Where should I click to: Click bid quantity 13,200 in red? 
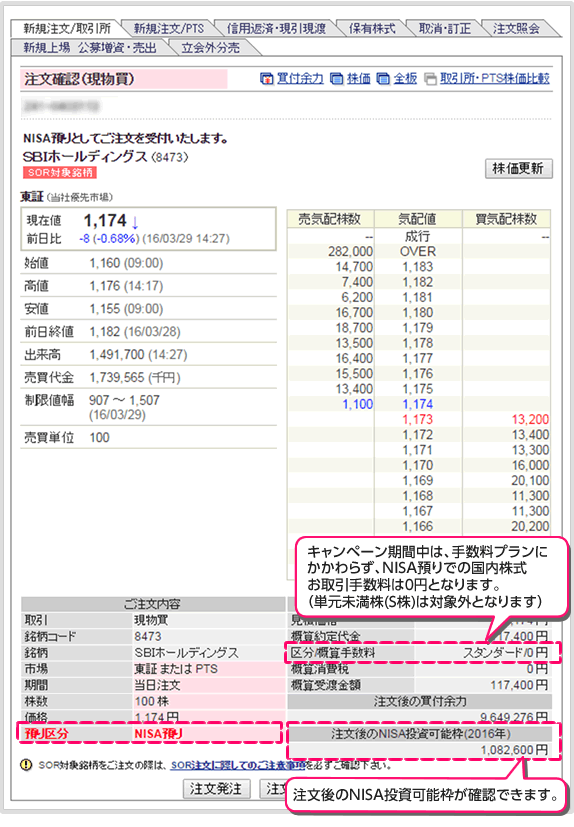coord(530,420)
